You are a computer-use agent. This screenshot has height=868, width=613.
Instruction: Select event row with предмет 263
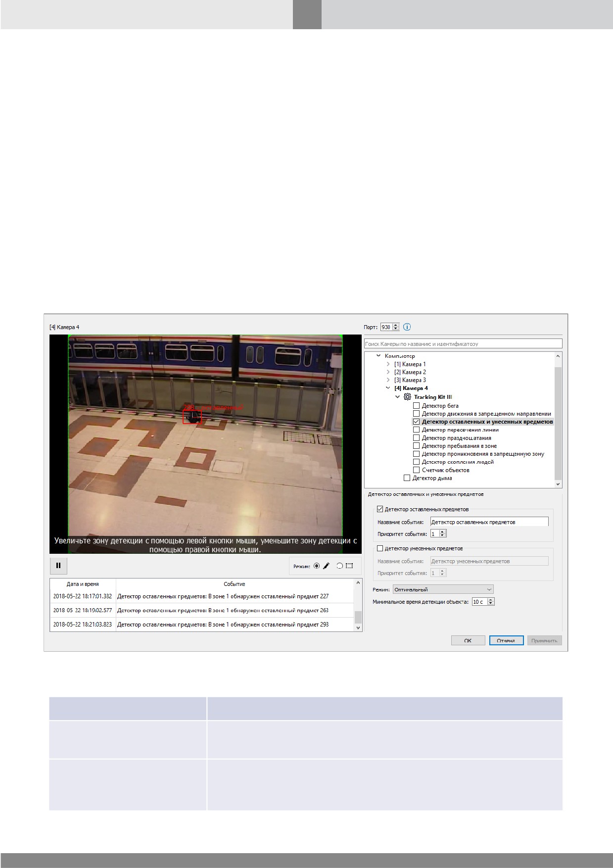coord(202,610)
